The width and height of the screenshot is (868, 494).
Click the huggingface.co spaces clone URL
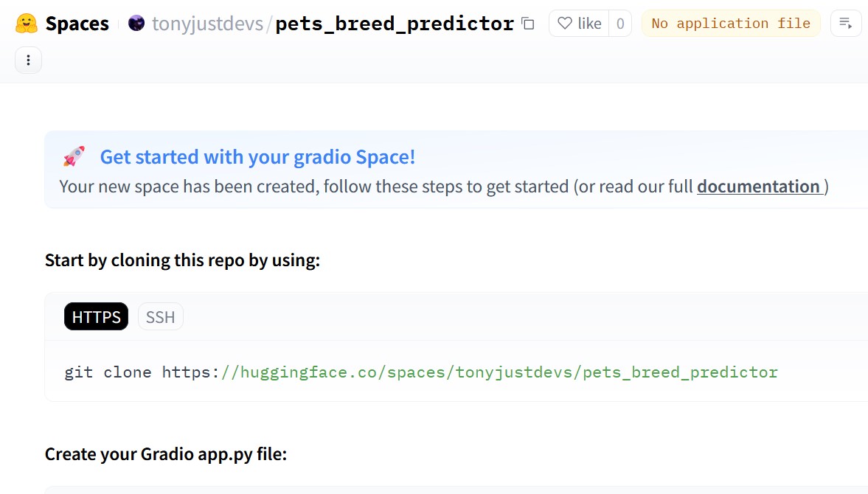(x=499, y=372)
